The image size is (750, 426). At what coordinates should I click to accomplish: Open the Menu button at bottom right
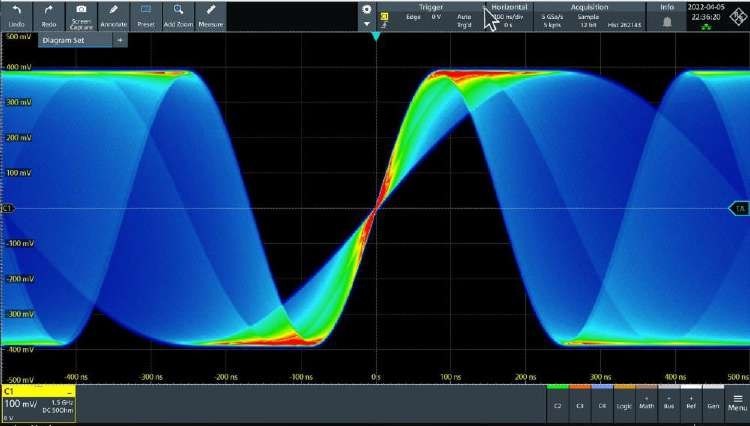click(736, 404)
